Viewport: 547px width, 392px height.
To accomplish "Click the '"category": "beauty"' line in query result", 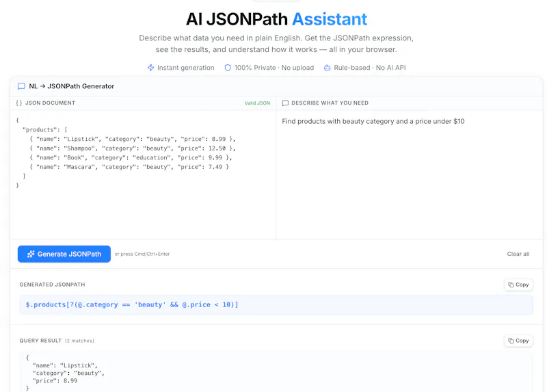I will (68, 373).
